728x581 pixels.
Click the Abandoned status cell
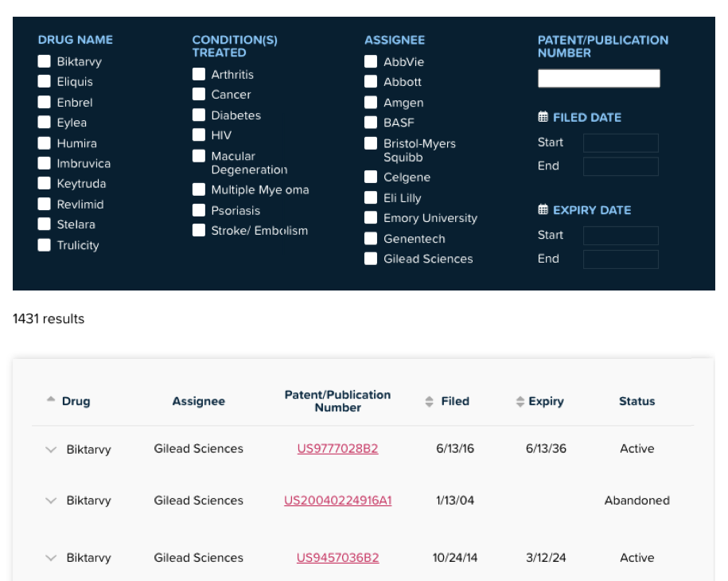click(637, 500)
